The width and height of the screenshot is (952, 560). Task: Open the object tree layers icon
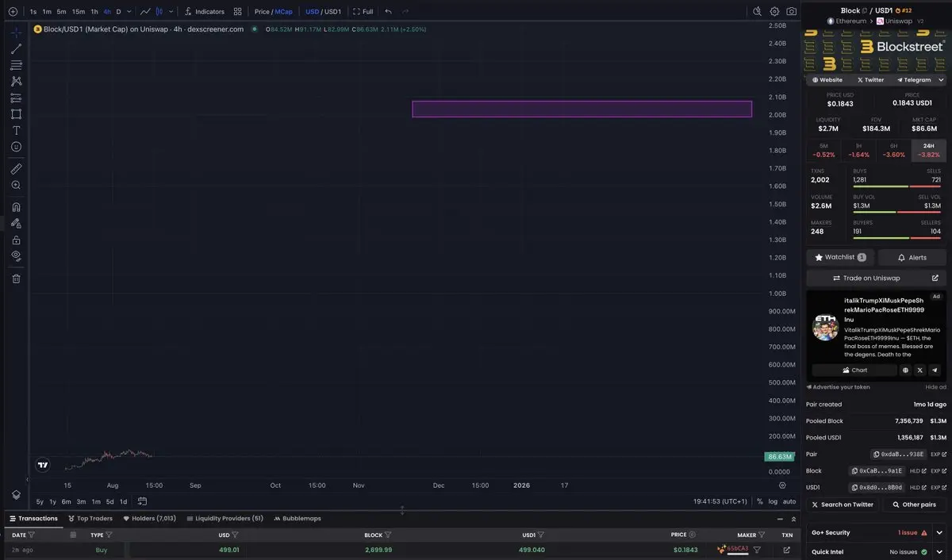tap(16, 494)
